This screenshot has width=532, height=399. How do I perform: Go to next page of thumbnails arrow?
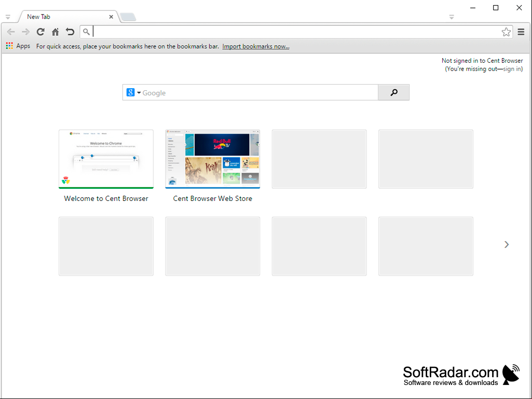point(507,244)
